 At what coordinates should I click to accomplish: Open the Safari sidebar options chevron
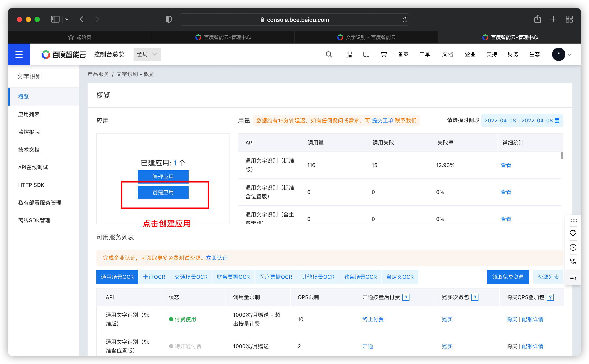pos(67,19)
